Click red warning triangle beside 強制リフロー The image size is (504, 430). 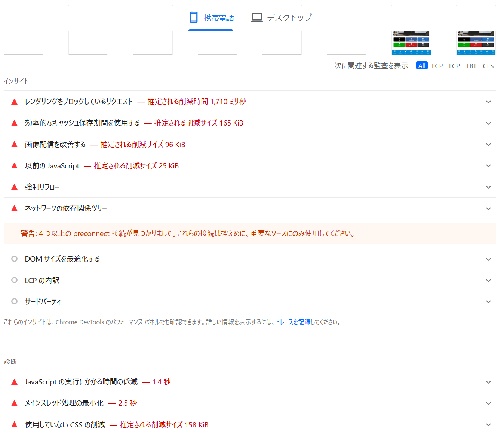pos(15,187)
